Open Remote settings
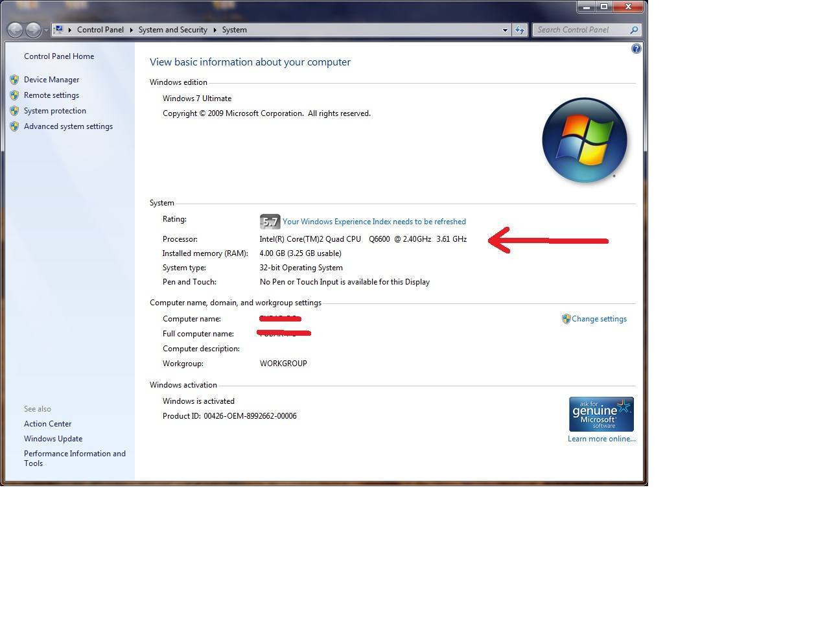Viewport: 840px width, 630px height. 52,95
